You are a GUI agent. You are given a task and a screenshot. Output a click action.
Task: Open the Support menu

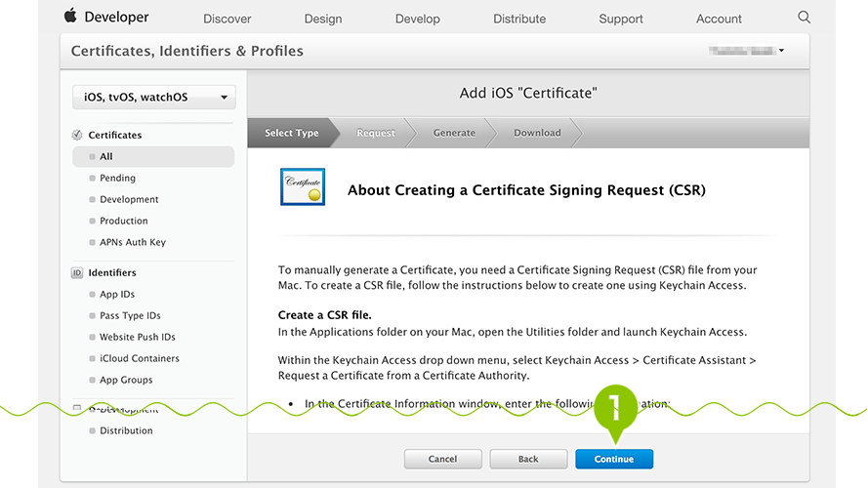[x=621, y=19]
